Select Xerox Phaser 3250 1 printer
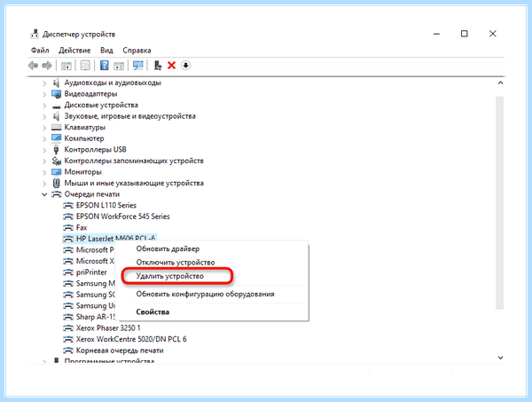This screenshot has height=402, width=532. 108,328
